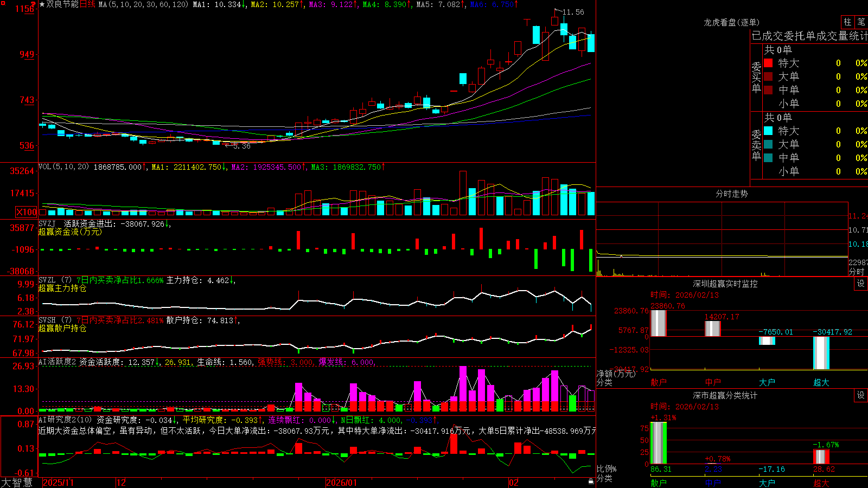Click the 委买单 vertical section label
This screenshot has height=488, width=868.
(x=756, y=78)
